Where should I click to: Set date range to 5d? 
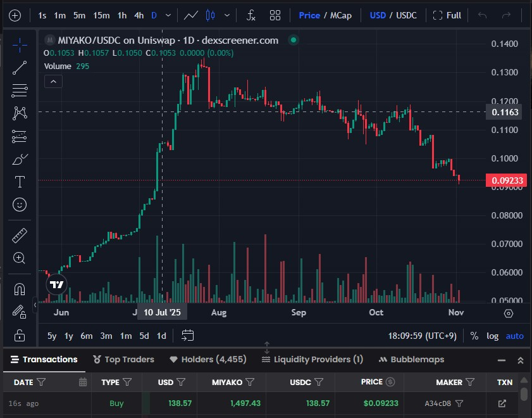[144, 336]
